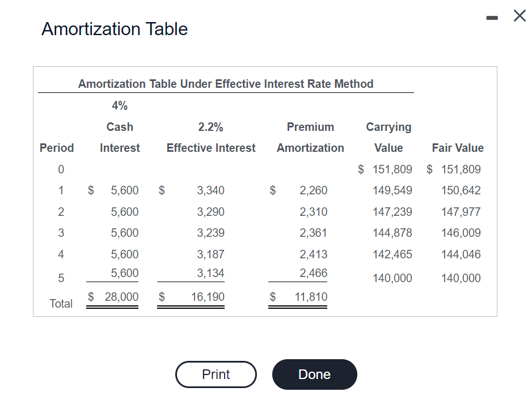Select the cash interest 5,600 in Period 1
Screen dimensions: 532x413
pyautogui.click(x=125, y=190)
